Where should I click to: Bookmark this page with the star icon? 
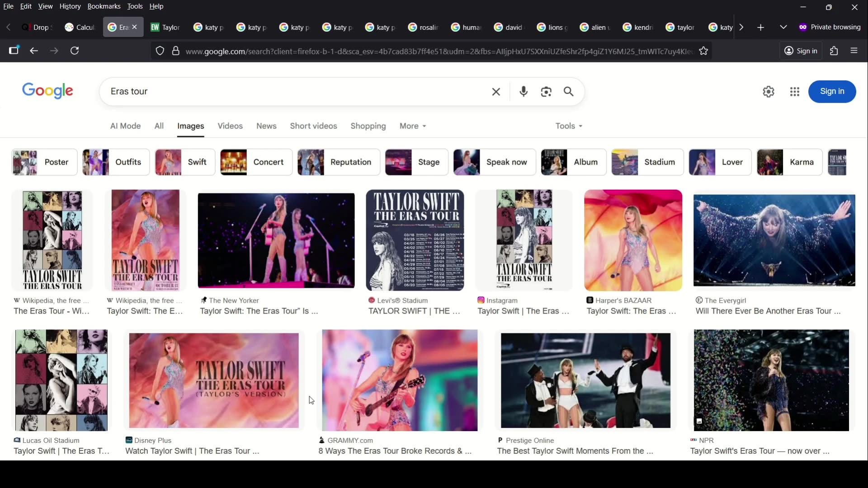(703, 51)
